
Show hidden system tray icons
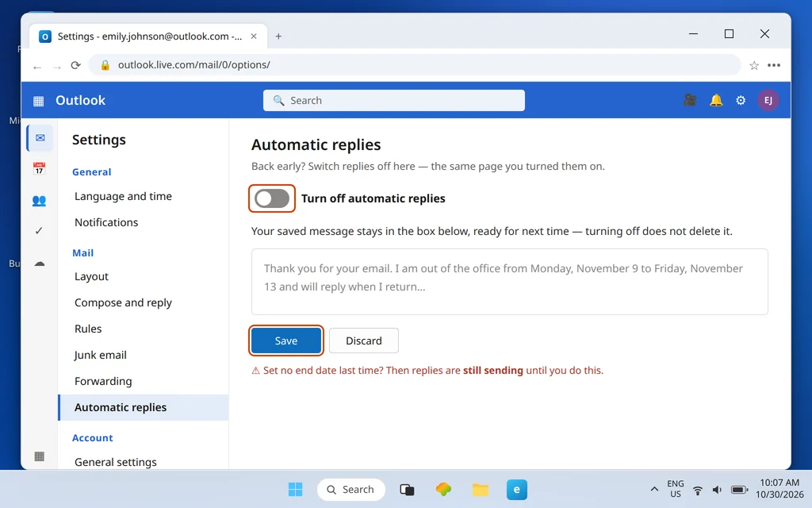[654, 489]
